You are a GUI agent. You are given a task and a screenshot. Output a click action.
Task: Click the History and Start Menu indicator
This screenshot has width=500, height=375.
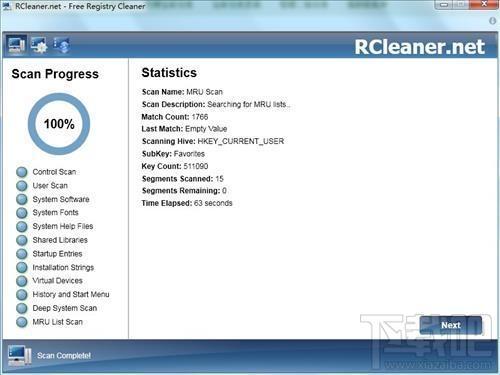(x=22, y=295)
